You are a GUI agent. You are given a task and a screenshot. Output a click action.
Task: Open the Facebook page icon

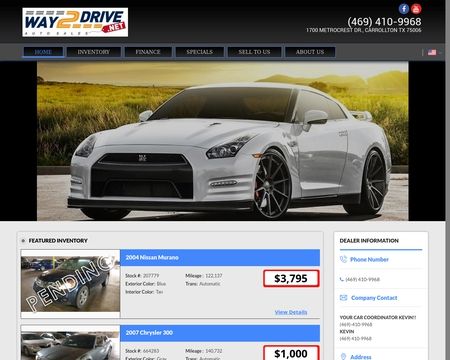tap(404, 8)
